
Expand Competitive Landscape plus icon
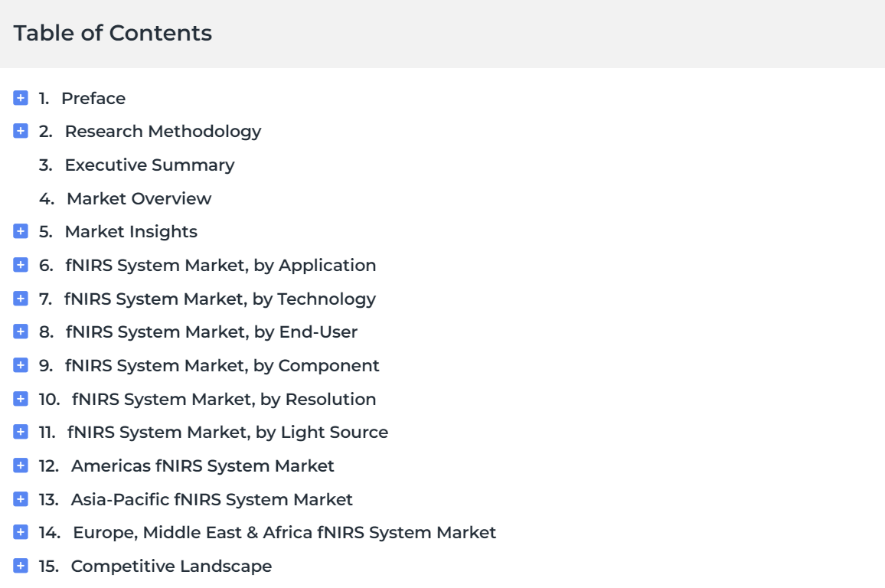click(21, 566)
